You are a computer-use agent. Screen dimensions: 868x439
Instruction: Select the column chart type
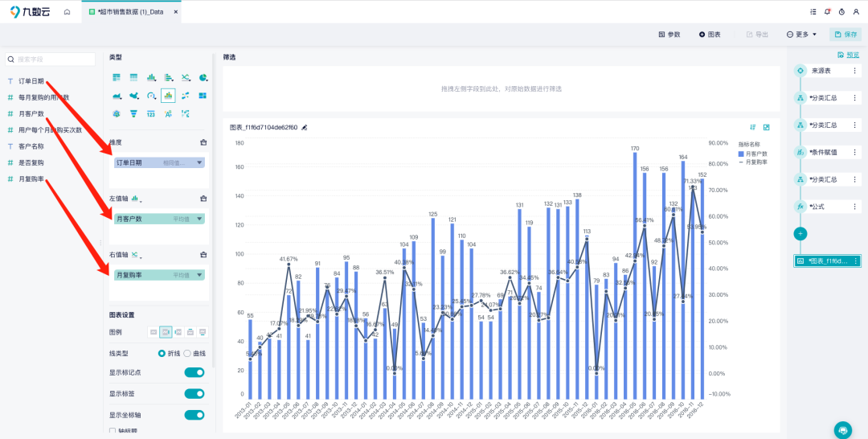click(151, 77)
